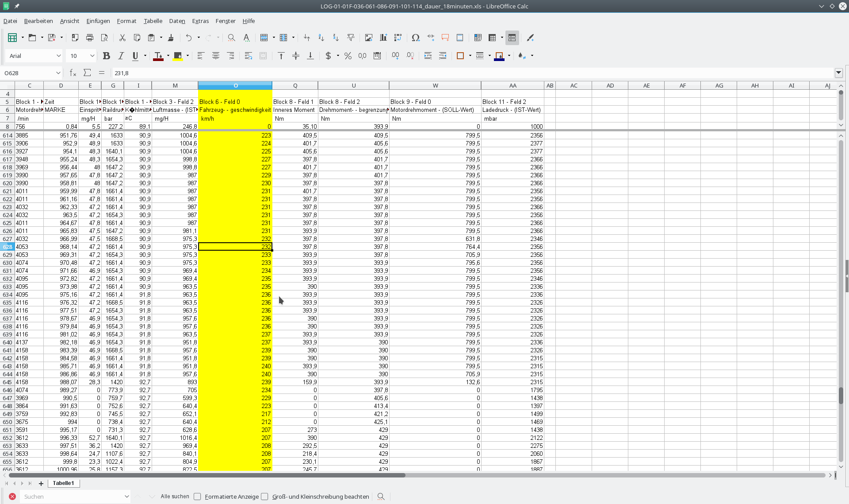Save document with the floppy icon
The width and height of the screenshot is (849, 504).
point(52,38)
